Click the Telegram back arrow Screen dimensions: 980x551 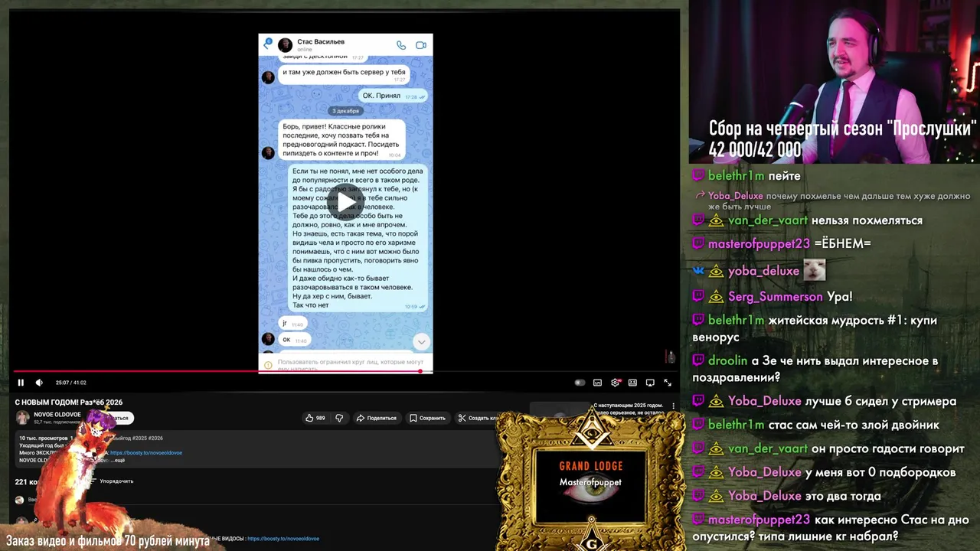pyautogui.click(x=266, y=45)
